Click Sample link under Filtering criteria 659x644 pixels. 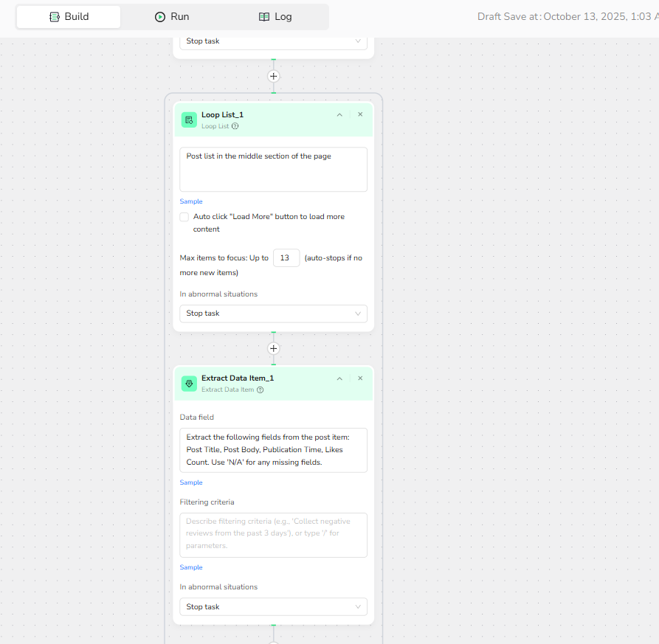pyautogui.click(x=191, y=567)
